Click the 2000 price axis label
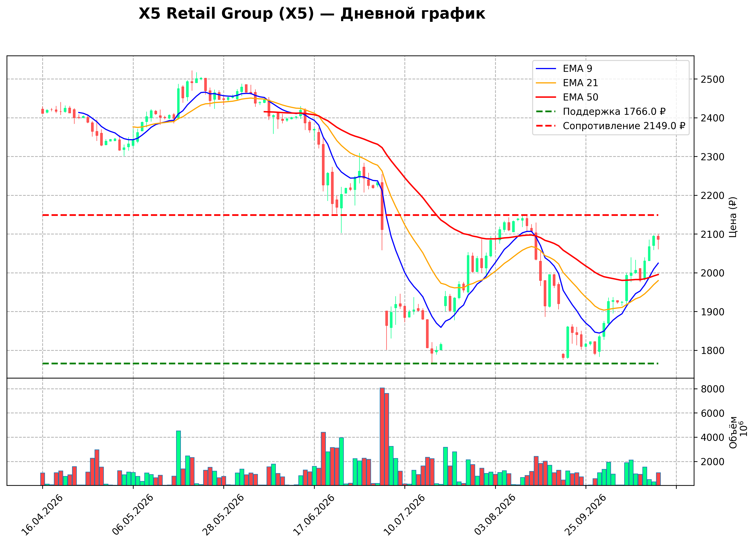This screenshot has width=756, height=544. point(712,273)
